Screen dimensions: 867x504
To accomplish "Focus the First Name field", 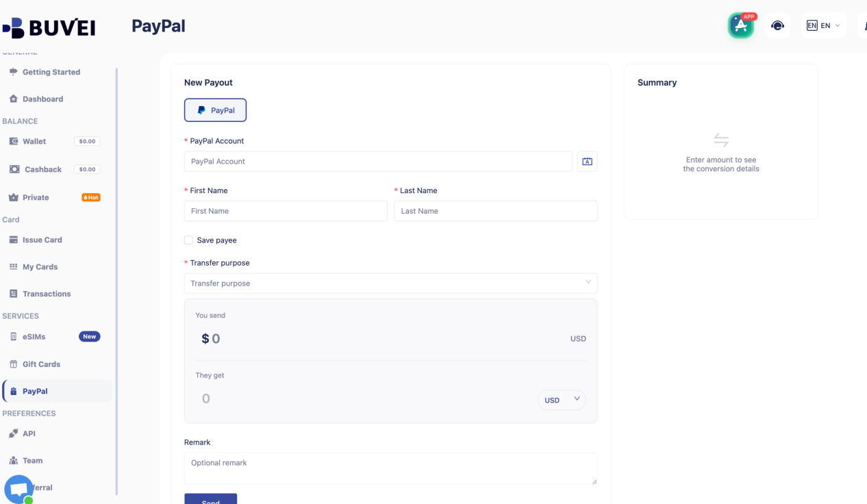I will click(286, 211).
